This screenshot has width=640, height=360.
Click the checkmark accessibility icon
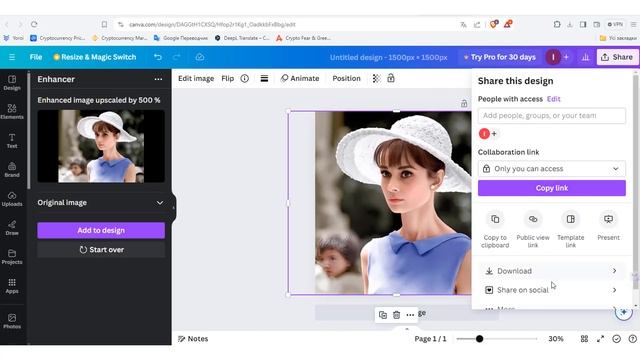616,339
